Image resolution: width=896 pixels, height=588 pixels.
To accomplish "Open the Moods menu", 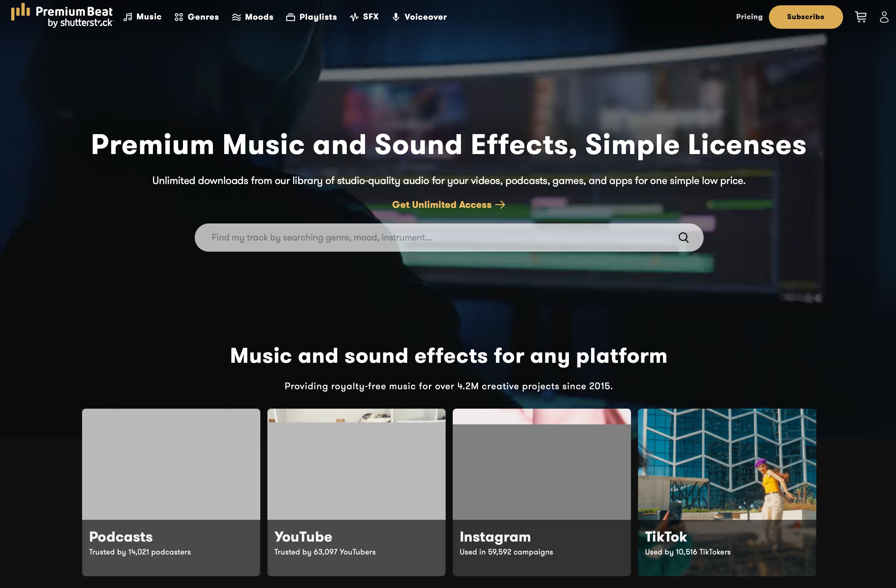I will (259, 17).
